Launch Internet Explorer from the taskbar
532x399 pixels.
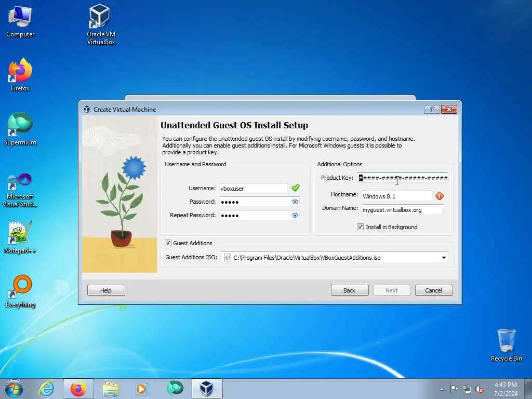click(46, 389)
